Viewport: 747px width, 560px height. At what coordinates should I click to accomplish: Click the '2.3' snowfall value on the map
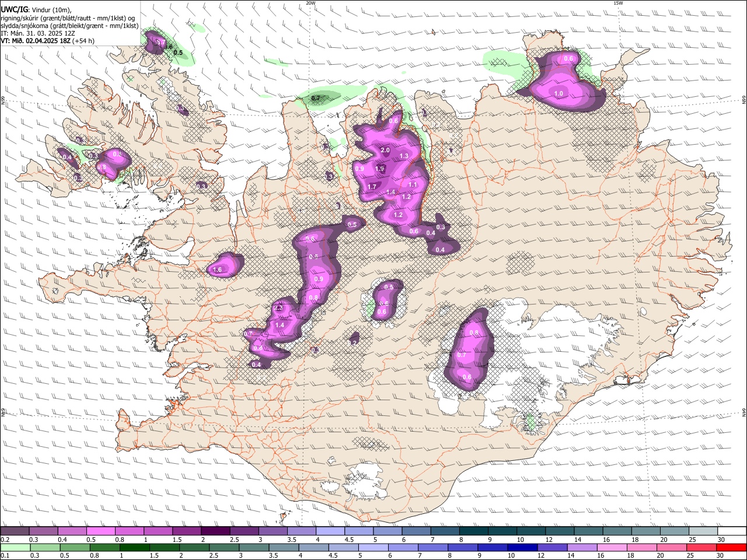pyautogui.click(x=278, y=307)
